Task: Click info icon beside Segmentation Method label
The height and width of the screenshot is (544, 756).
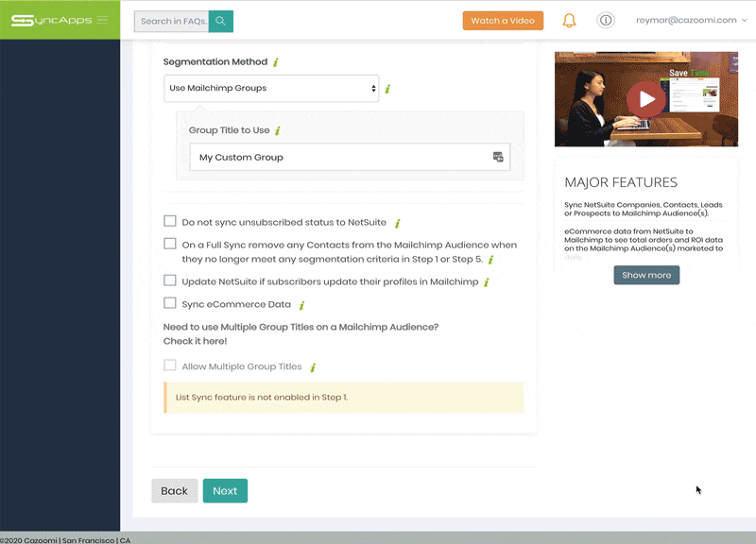Action: (276, 62)
